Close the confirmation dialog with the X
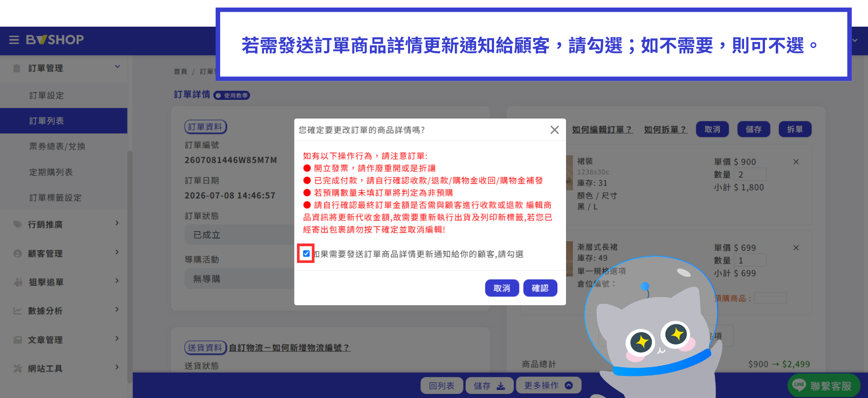The image size is (868, 398). tap(555, 130)
